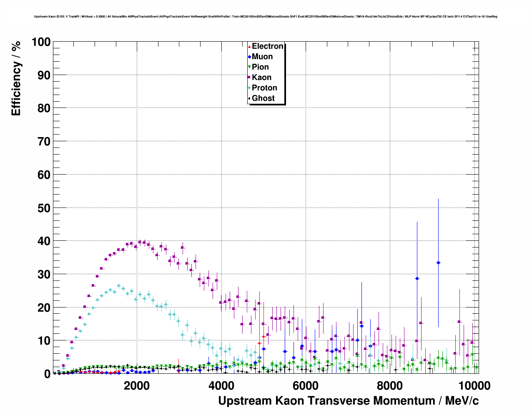The height and width of the screenshot is (415, 532).
Task: Click the Muon data point near 28 percent
Action: click(417, 278)
